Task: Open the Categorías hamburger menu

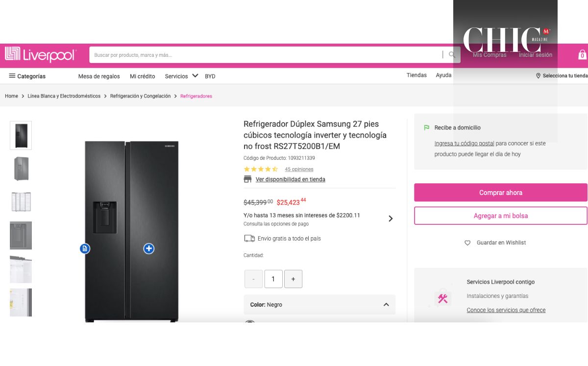Action: coord(12,76)
